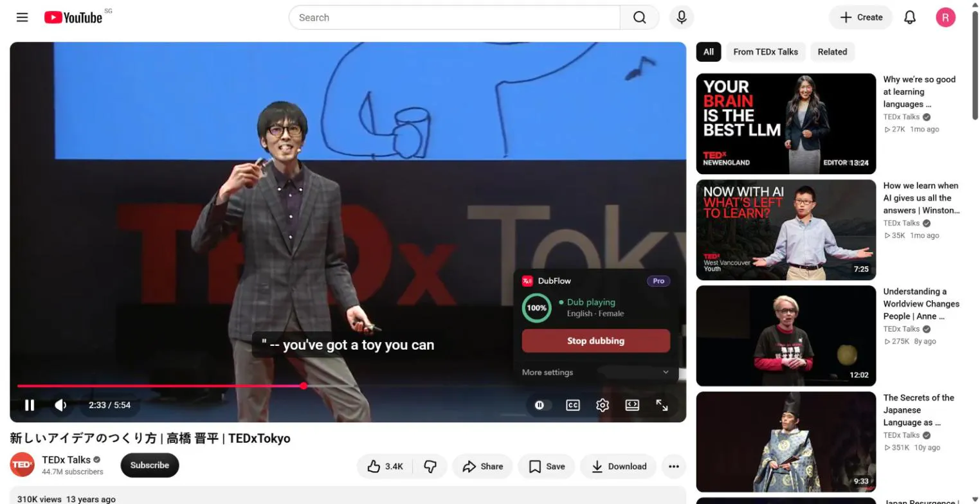Select the Related chip
The height and width of the screenshot is (504, 980).
click(832, 52)
